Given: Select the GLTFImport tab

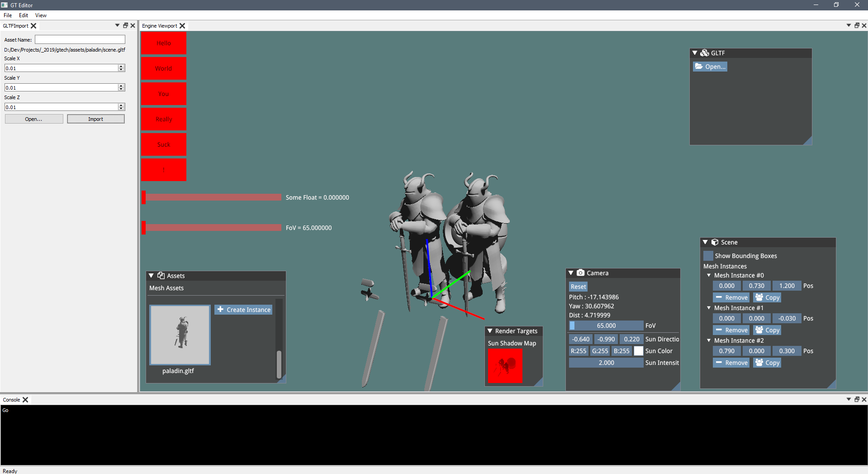Looking at the screenshot, I should [15, 26].
